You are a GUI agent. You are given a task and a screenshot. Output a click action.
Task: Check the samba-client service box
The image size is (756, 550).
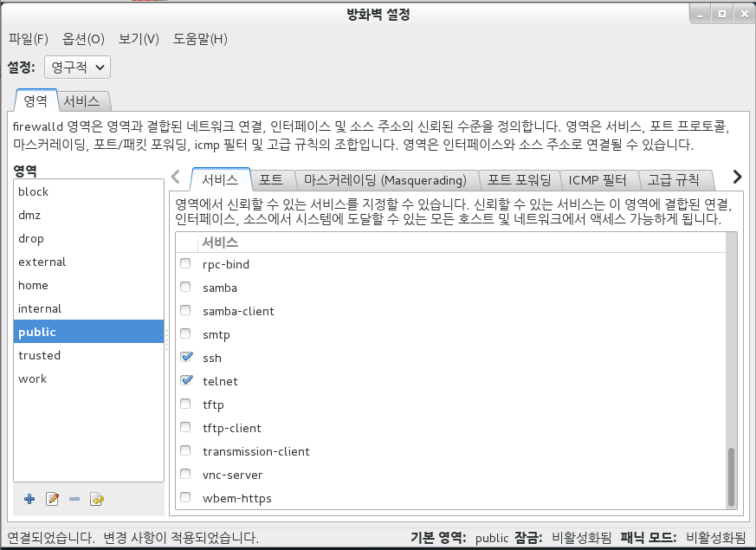(185, 310)
